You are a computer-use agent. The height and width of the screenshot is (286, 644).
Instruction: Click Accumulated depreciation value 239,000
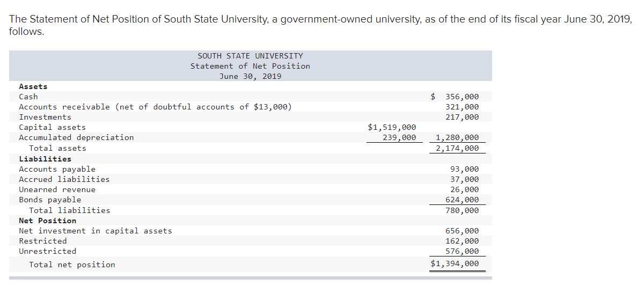(399, 137)
